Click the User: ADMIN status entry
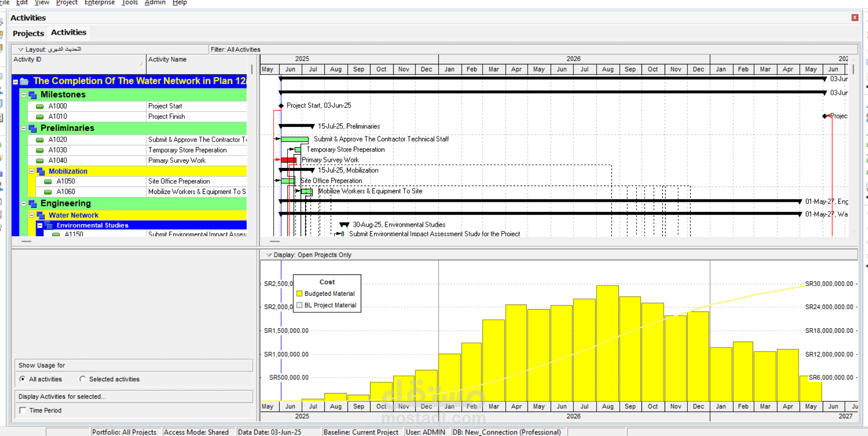The height and width of the screenshot is (436, 868). [x=425, y=432]
